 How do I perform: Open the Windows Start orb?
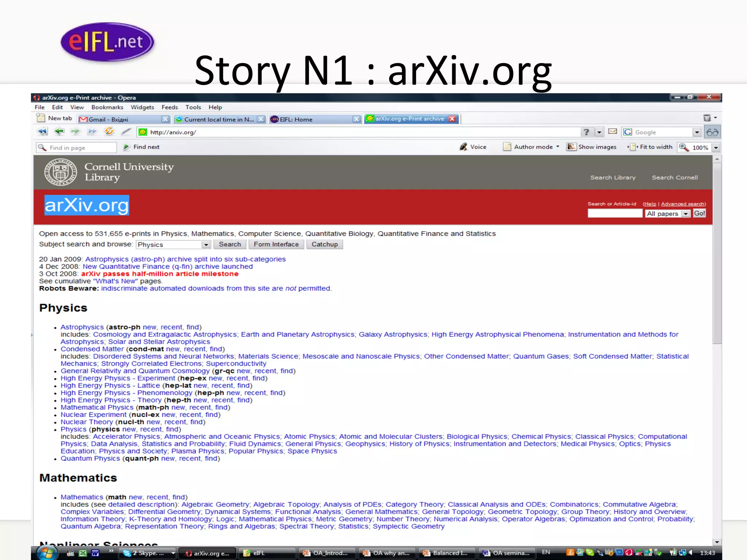click(47, 553)
